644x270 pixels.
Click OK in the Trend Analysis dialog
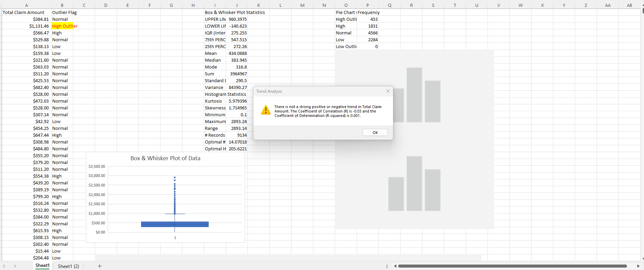375,133
